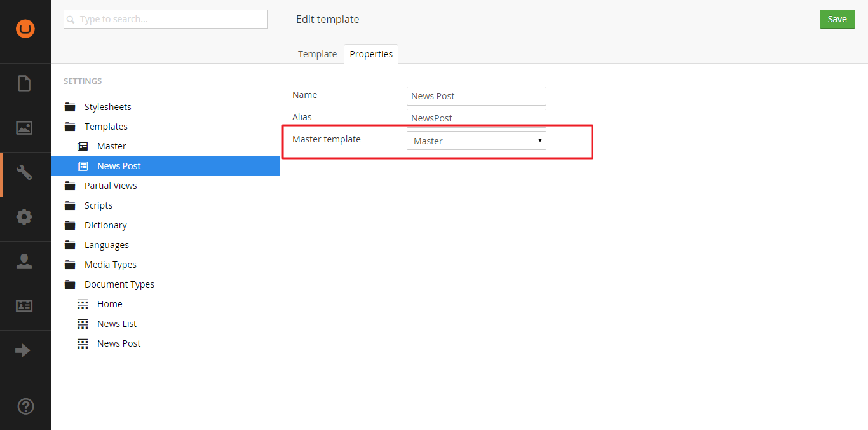Viewport: 868px width, 430px height.
Task: Click the Stylesheets folder icon
Action: (x=70, y=107)
